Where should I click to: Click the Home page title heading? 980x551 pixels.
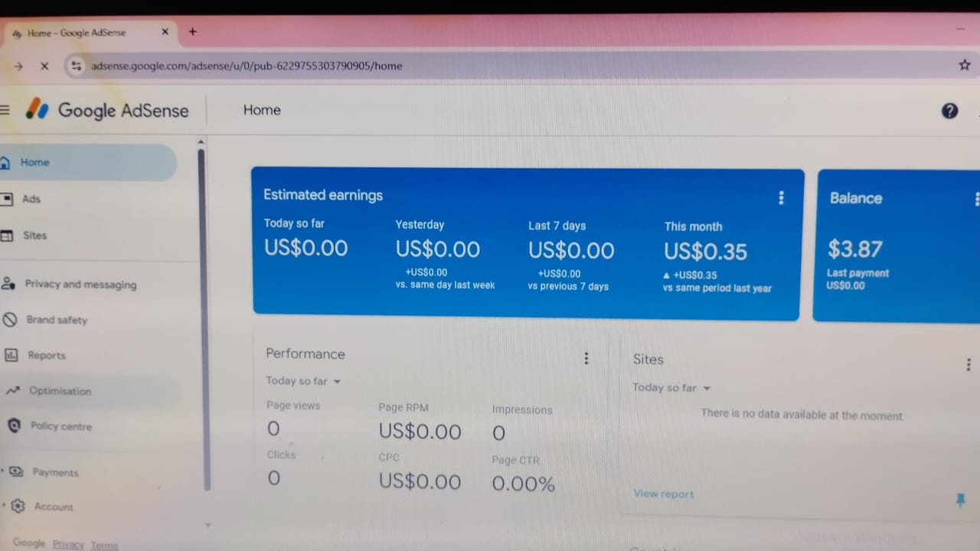[x=262, y=110]
